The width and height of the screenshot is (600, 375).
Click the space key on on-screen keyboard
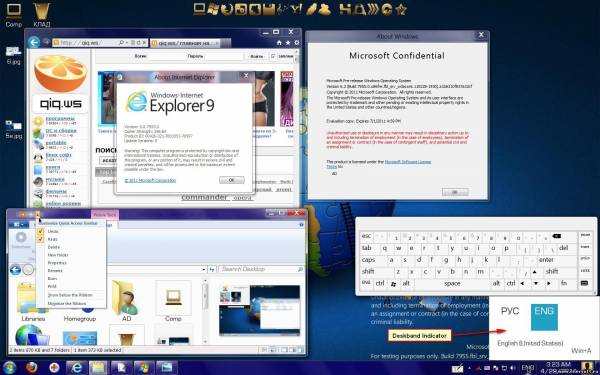(452, 284)
